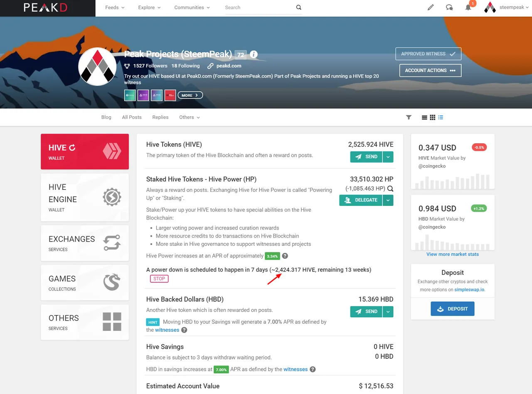The height and width of the screenshot is (394, 532).
Task: Click STOP power down button
Action: click(159, 279)
